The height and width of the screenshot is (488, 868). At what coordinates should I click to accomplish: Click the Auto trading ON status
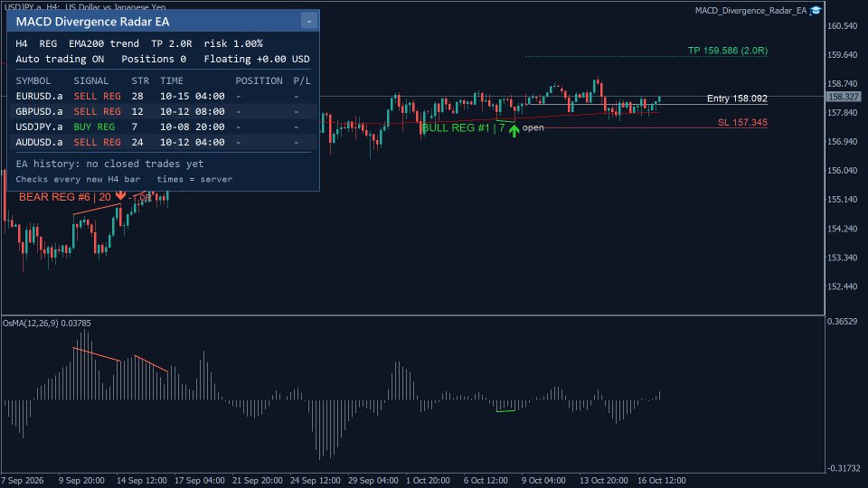tap(60, 60)
